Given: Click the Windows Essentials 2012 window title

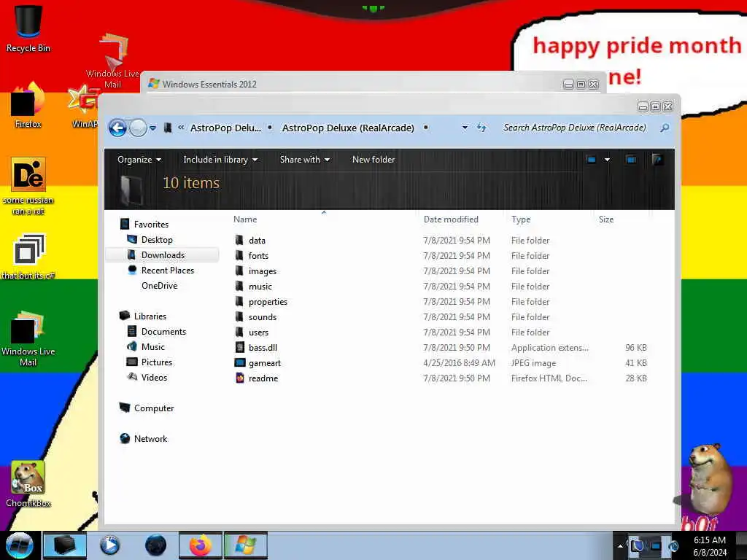Looking at the screenshot, I should 209,85.
